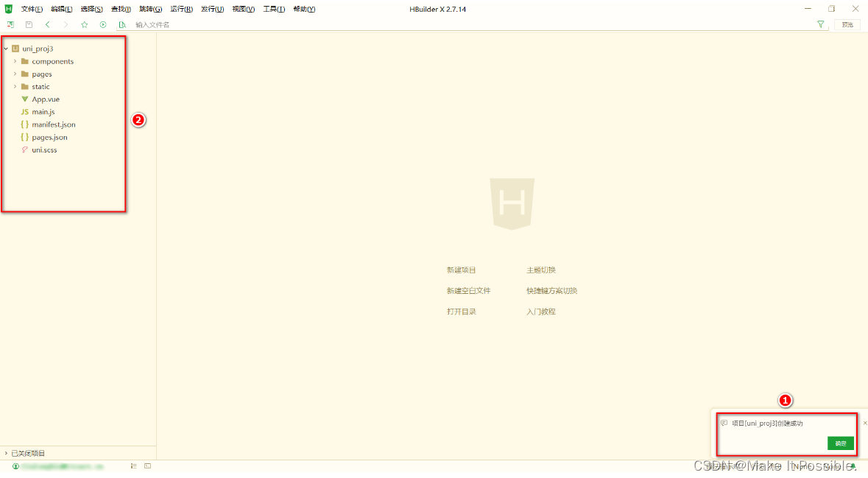Expand the components folder

[x=15, y=61]
